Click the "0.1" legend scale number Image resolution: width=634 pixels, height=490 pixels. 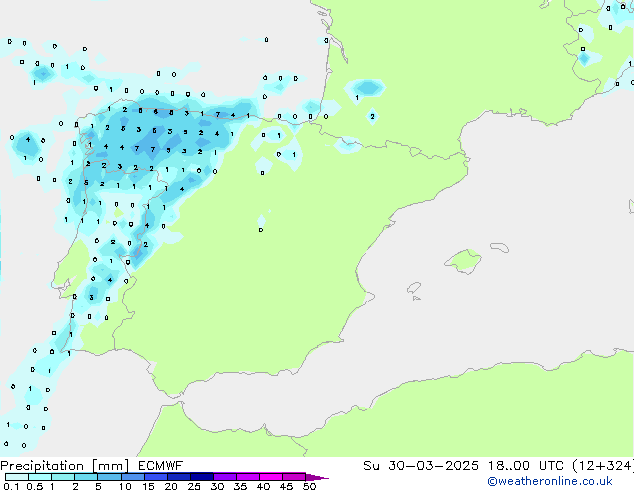11,486
